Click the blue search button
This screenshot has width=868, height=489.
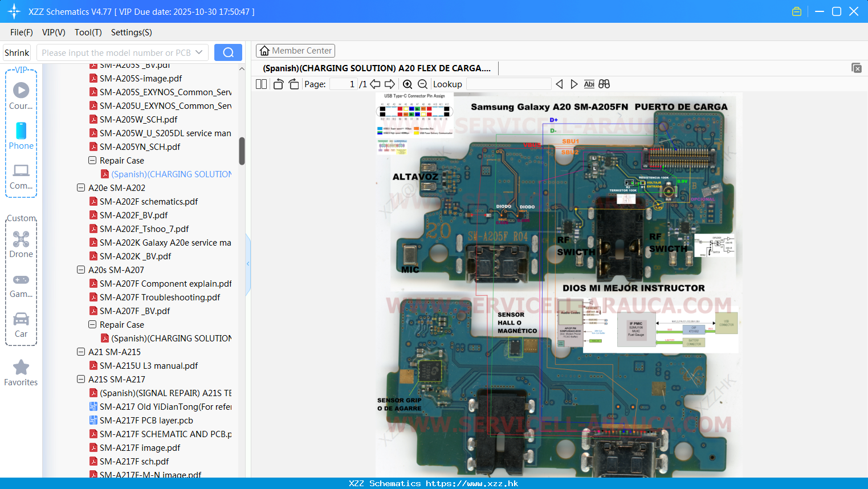[x=228, y=52]
